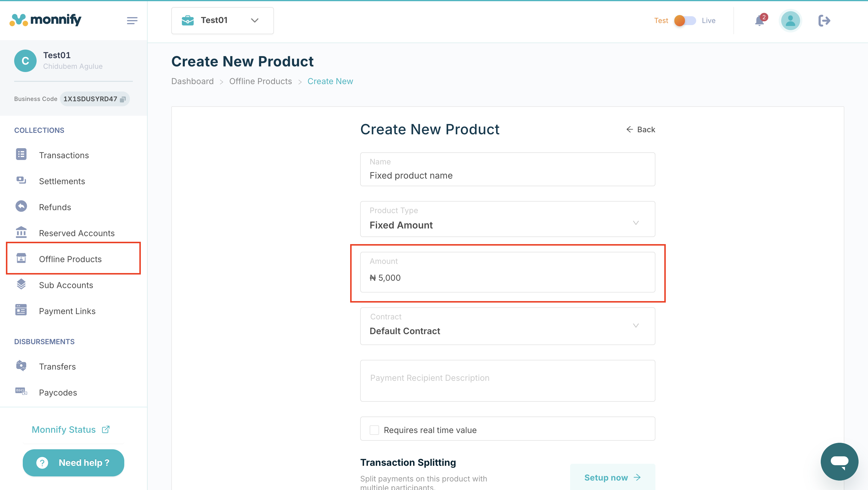Expand the Contract dropdown
The width and height of the screenshot is (868, 490).
[x=508, y=326]
